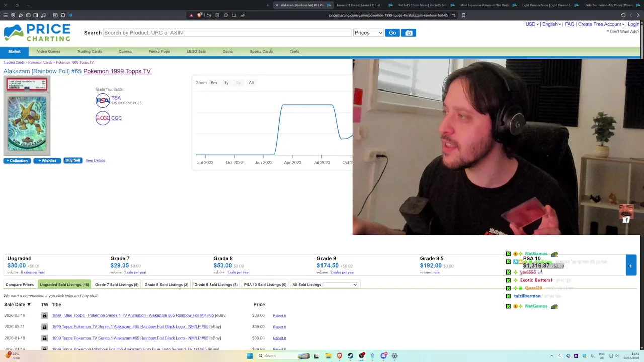The height and width of the screenshot is (362, 644).
Task: Expand the system tray hidden icons chevron
Action: (x=551, y=356)
